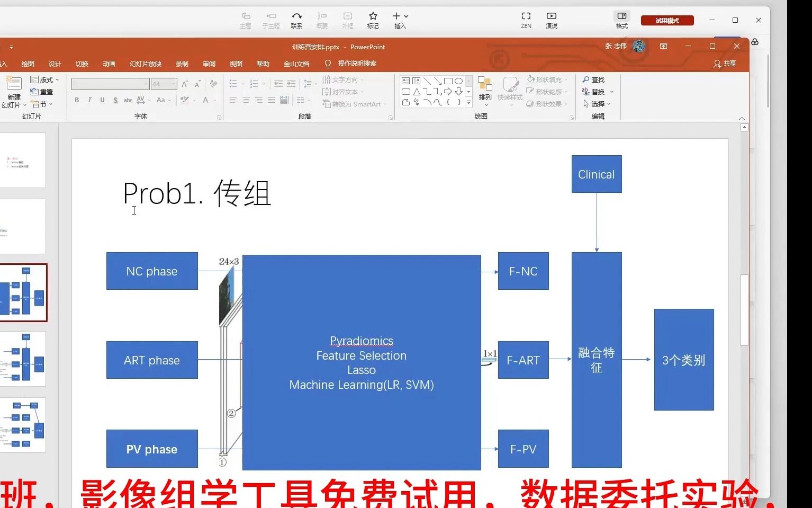Image resolution: width=812 pixels, height=508 pixels.
Task: Toggle italic formatting
Action: (x=89, y=100)
